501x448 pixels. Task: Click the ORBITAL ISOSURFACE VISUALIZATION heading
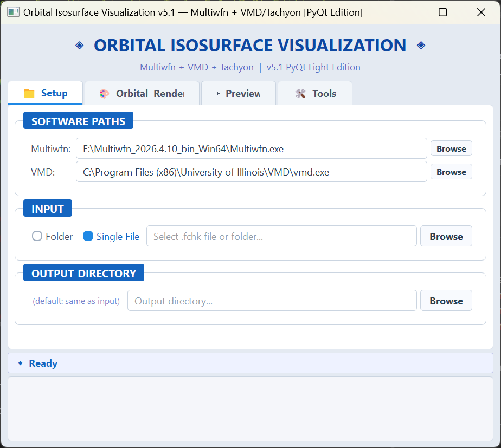point(250,46)
